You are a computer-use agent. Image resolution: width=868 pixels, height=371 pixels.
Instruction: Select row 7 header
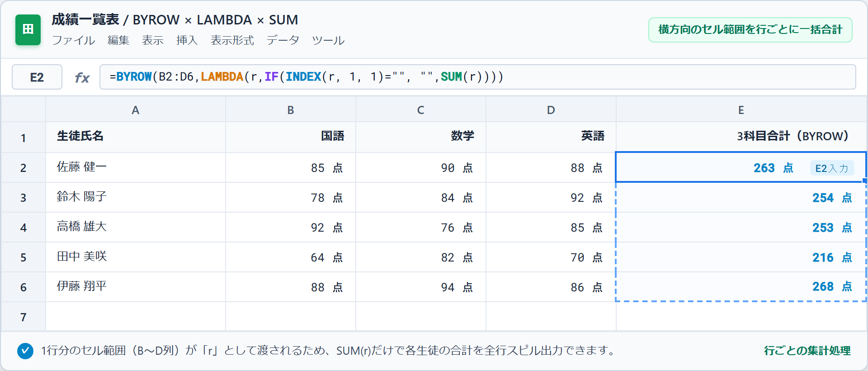tap(24, 317)
